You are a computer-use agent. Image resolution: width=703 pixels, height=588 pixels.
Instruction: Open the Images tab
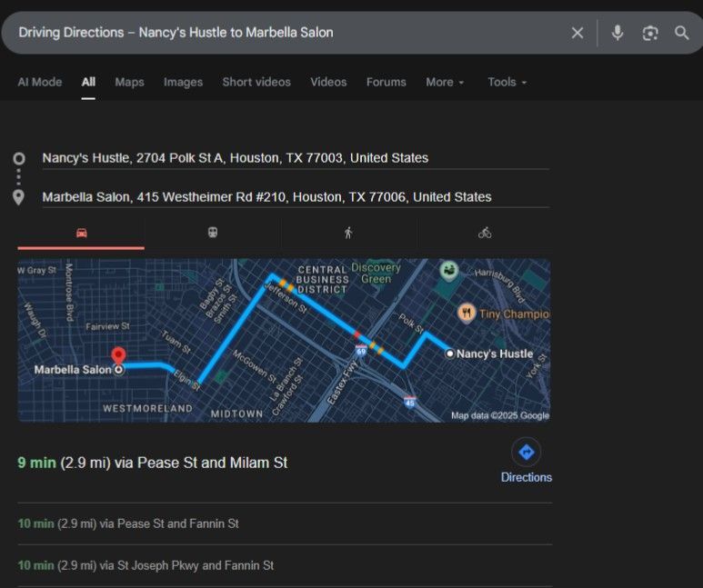coord(183,82)
